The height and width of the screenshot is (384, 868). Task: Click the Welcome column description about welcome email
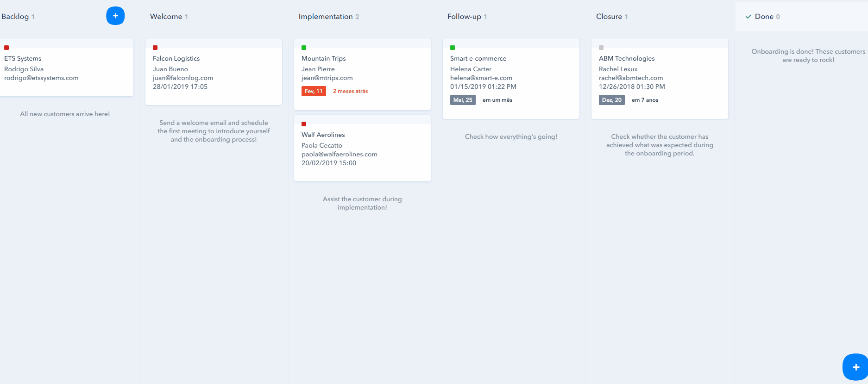[214, 131]
